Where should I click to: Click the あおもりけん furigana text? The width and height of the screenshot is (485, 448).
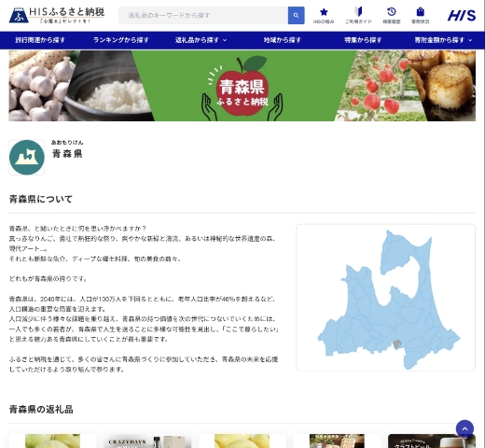[67, 143]
